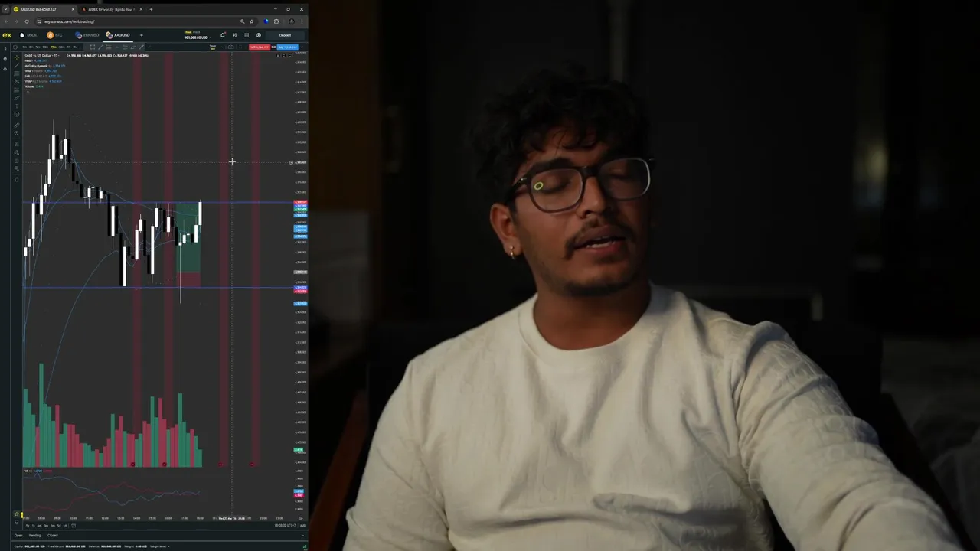
Task: Open the price alerts alarm clock icon
Action: coord(234,35)
